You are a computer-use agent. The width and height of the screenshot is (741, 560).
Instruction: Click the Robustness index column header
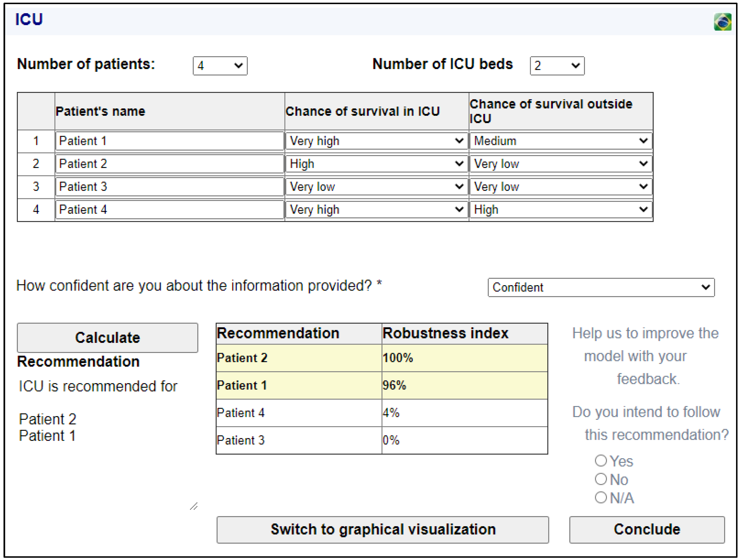tap(465, 333)
